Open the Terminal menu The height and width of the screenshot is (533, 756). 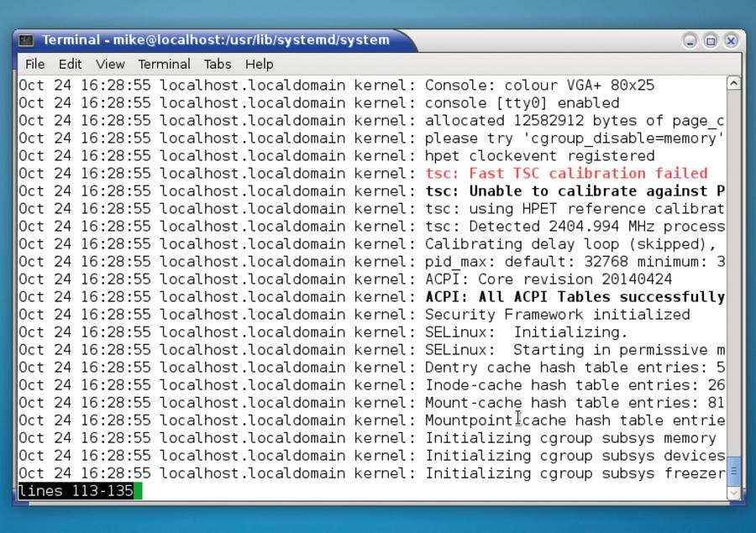point(164,64)
